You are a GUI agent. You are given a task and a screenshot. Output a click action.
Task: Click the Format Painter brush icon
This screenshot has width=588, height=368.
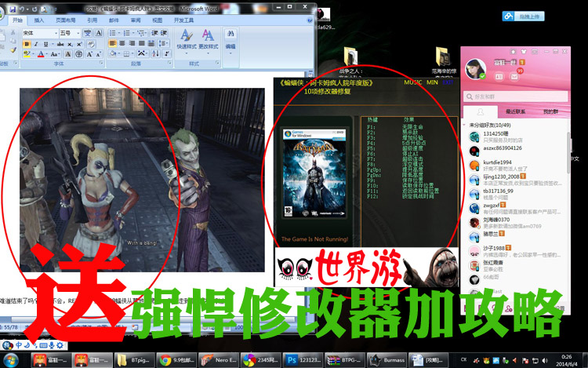coord(13,50)
